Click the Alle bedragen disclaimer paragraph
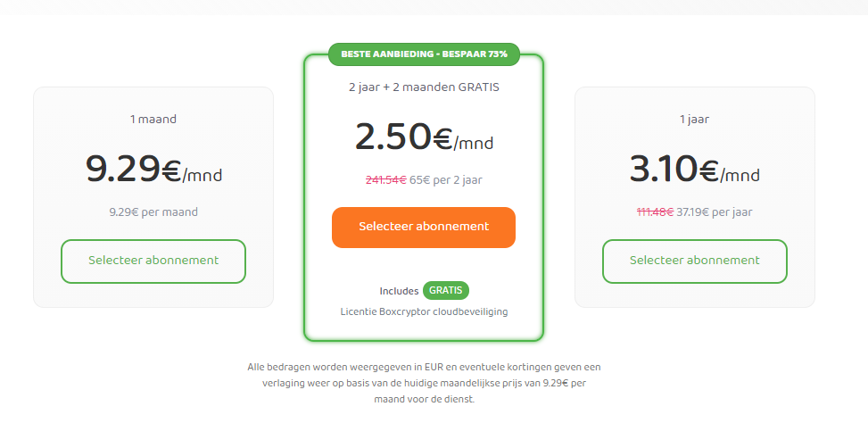 point(424,383)
